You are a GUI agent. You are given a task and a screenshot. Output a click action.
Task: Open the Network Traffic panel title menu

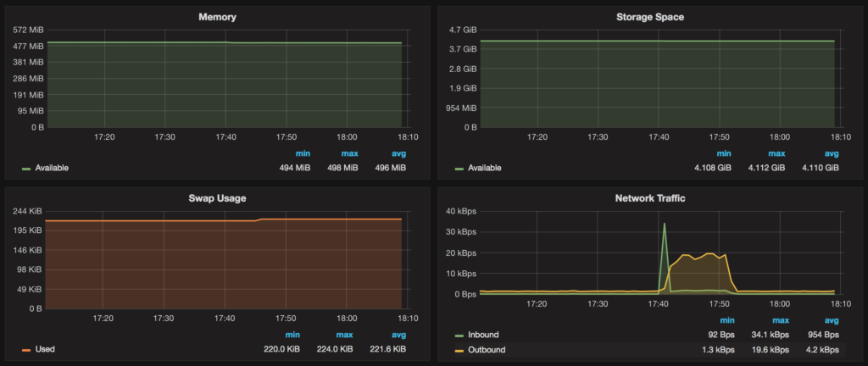click(x=650, y=198)
